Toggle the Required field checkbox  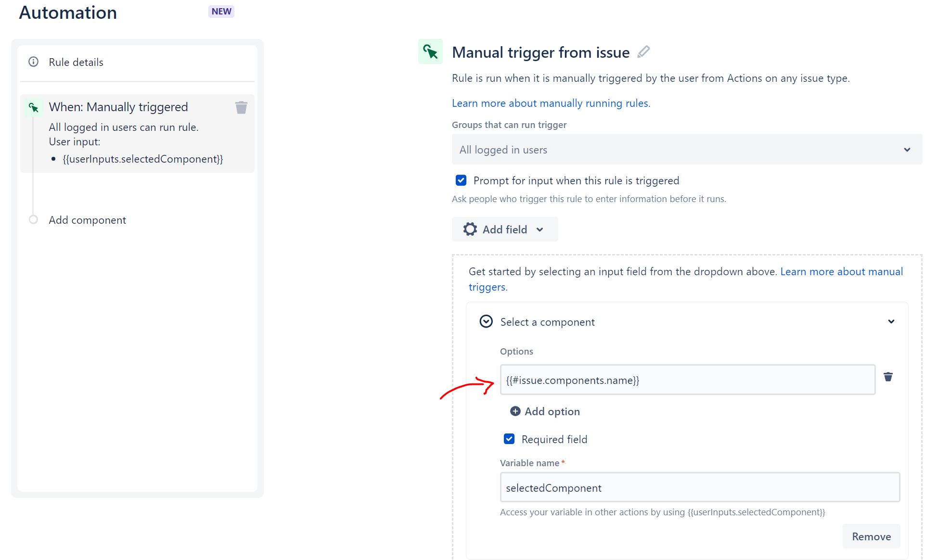click(x=509, y=439)
